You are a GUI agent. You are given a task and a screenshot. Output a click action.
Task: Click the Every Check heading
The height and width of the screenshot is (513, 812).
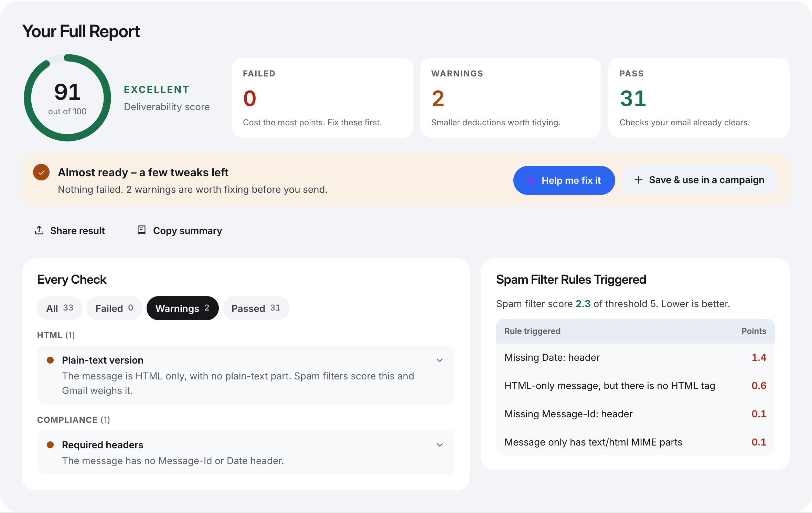coord(72,280)
